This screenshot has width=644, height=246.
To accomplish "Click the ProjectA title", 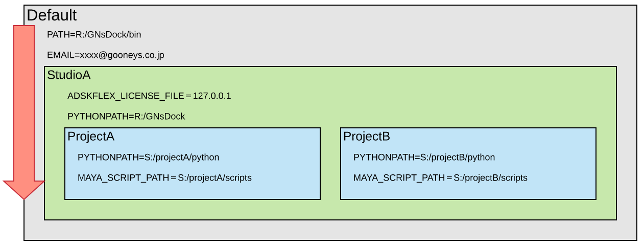I will pos(91,137).
